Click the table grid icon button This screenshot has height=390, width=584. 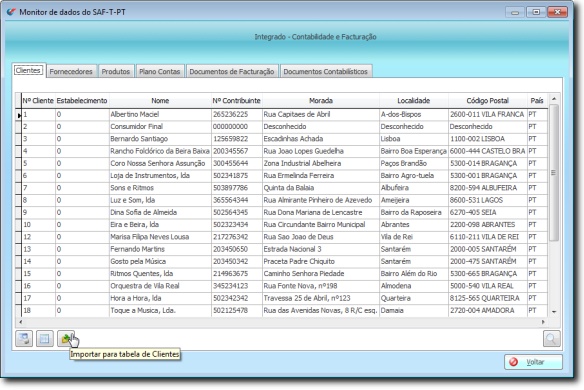coord(45,339)
